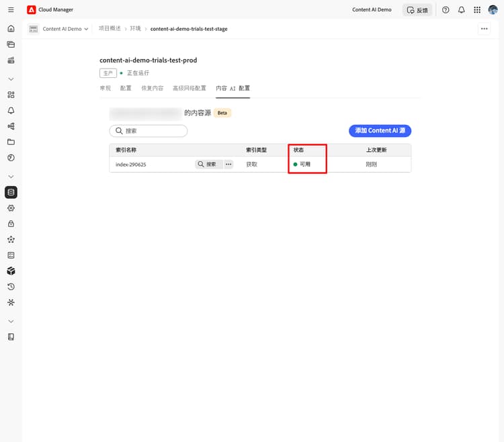Switch to the 高级网络配置 tab

[190, 89]
